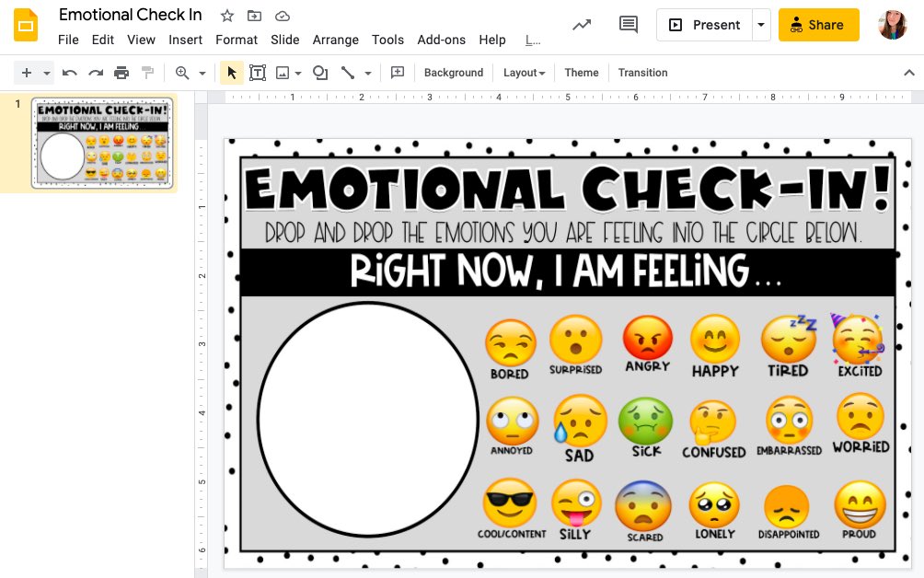924x578 pixels.
Task: Click the yellow Share button
Action: click(818, 25)
